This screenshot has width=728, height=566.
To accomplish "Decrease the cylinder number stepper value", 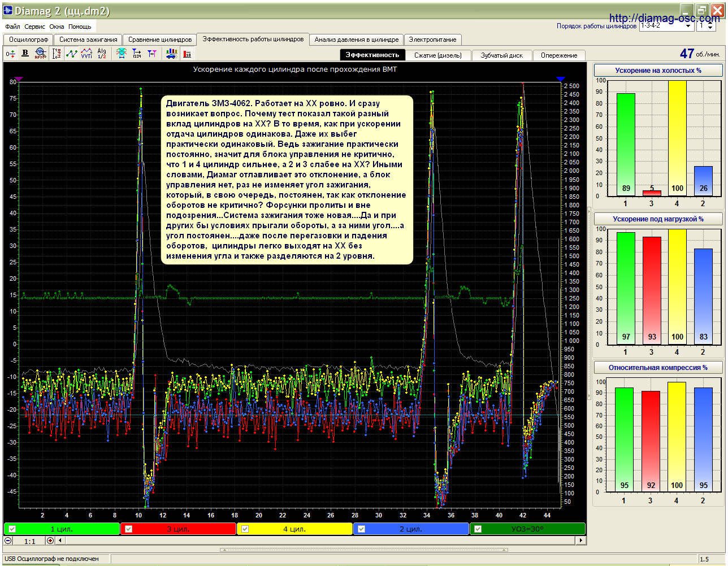I will point(710,28).
